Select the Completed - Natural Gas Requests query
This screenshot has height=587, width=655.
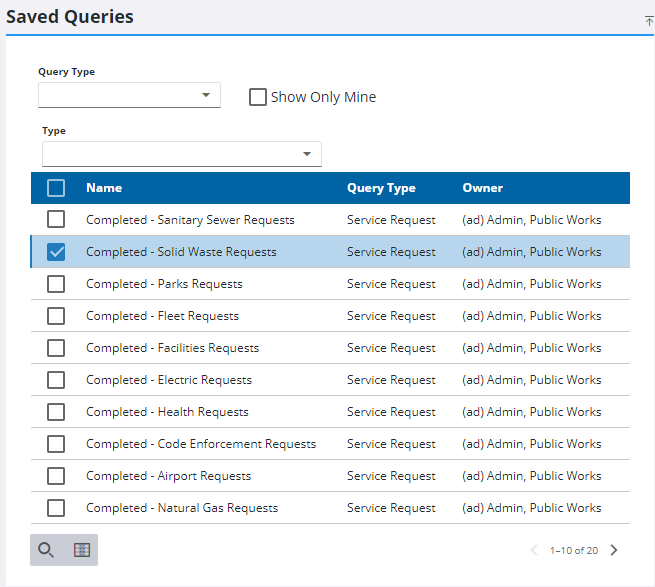pyautogui.click(x=182, y=508)
